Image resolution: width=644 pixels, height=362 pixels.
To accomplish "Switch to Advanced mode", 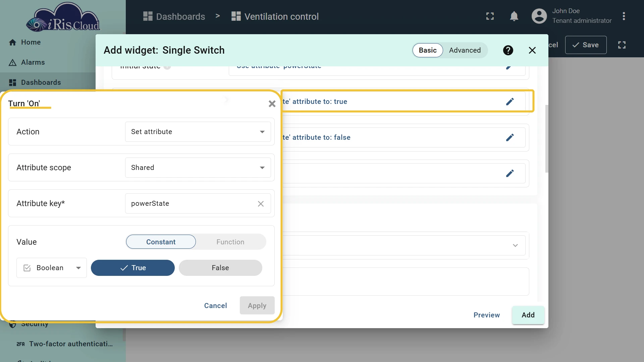I will click(x=465, y=50).
